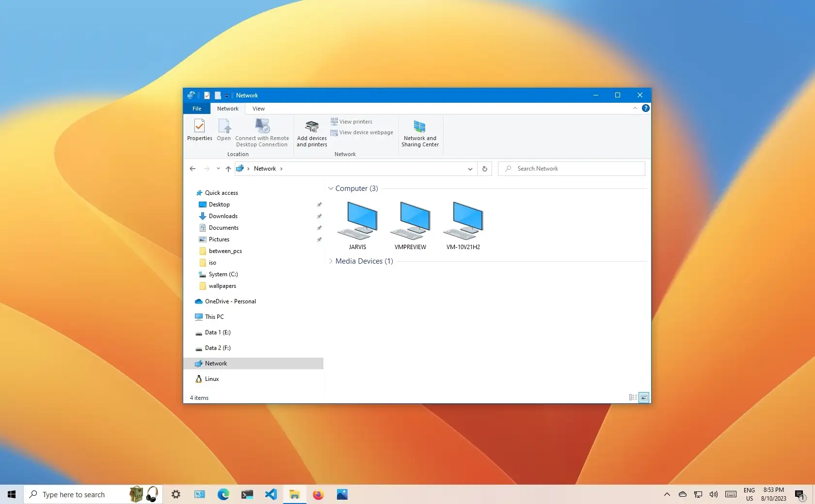This screenshot has width=815, height=504.
Task: Add devices and printers
Action: (312, 133)
